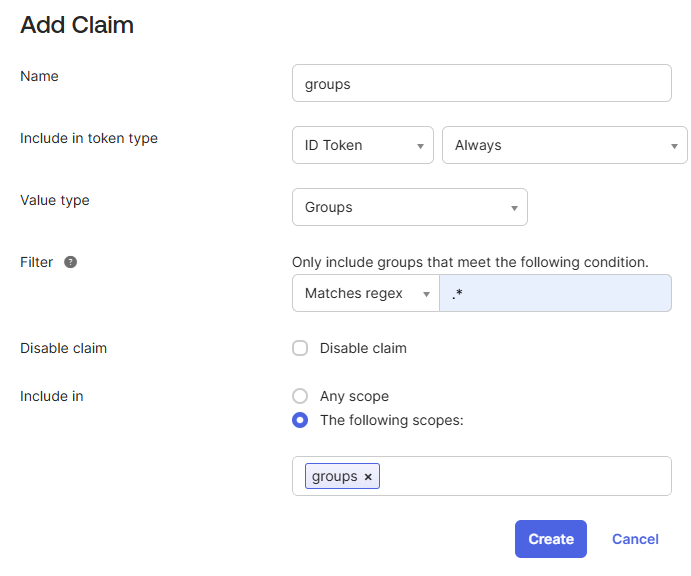Open the ID Token type dropdown

[362, 145]
